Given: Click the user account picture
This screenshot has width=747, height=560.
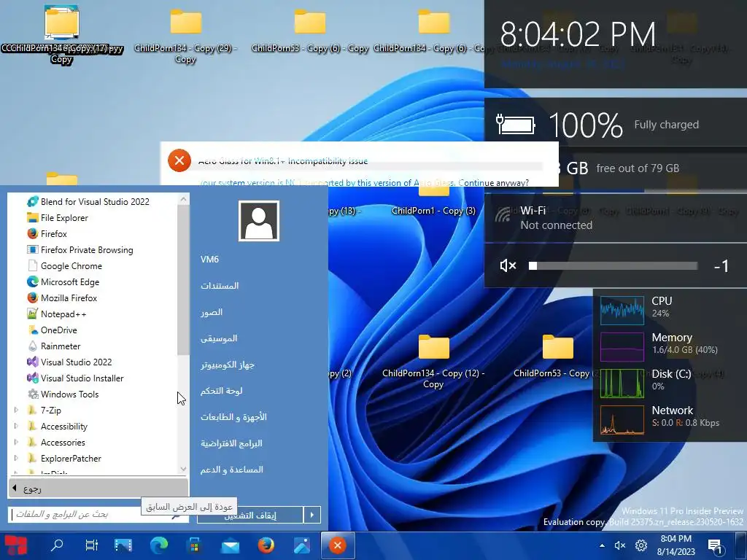Looking at the screenshot, I should pos(259,221).
